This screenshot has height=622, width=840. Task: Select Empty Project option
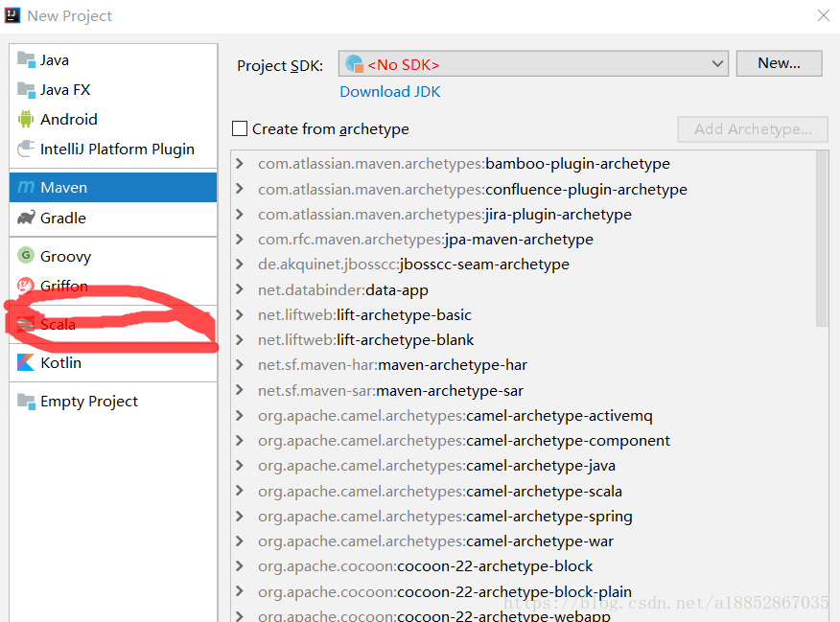click(x=113, y=401)
